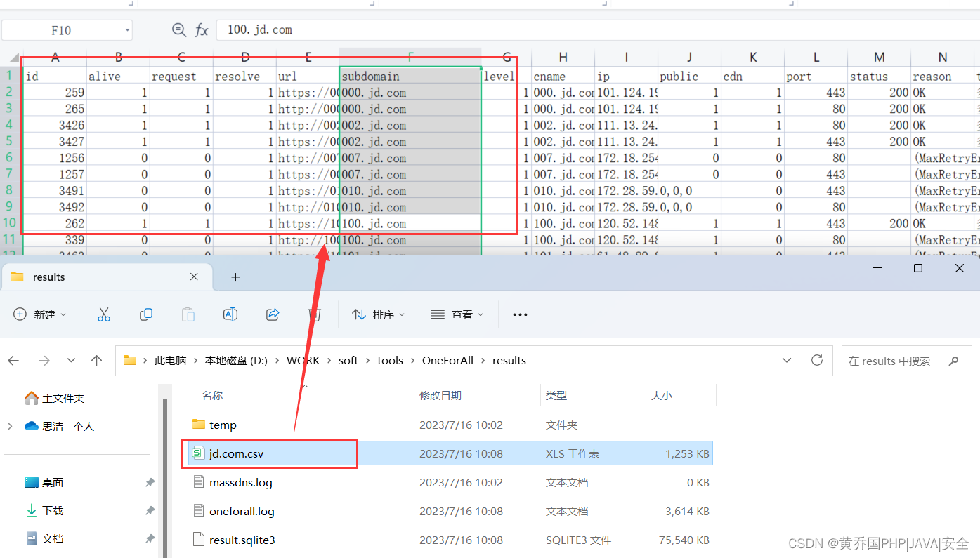Select the massdns.log file icon

tap(198, 482)
